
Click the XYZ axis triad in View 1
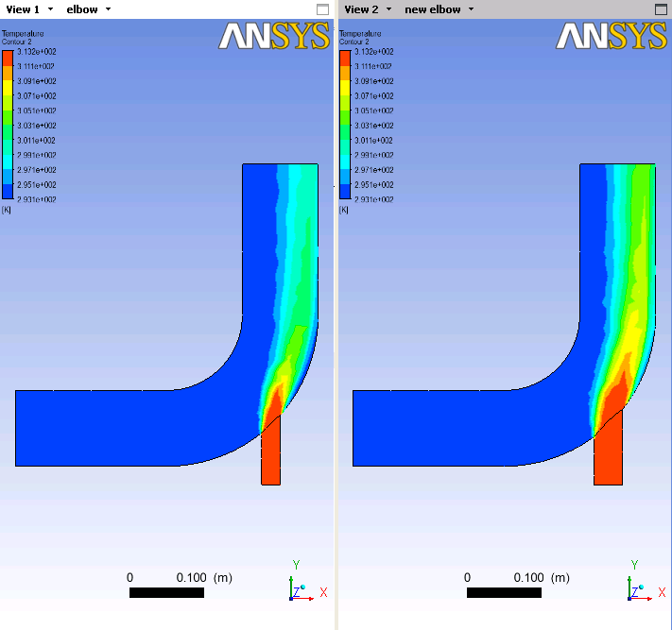pyautogui.click(x=307, y=581)
